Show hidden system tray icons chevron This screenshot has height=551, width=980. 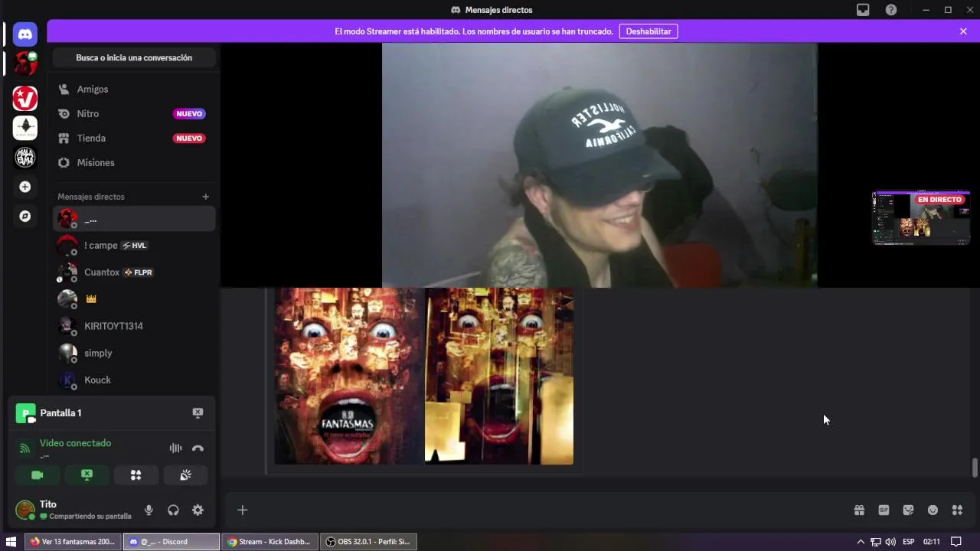click(861, 542)
